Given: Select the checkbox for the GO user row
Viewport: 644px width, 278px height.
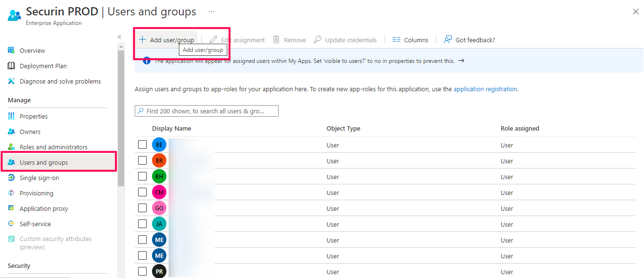Looking at the screenshot, I should 142,208.
